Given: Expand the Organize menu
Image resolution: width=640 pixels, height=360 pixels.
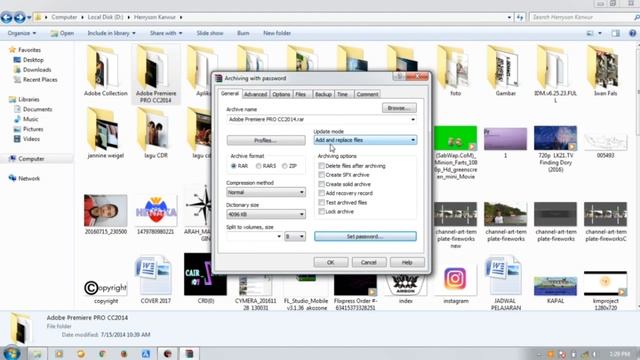Looking at the screenshot, I should coord(22,33).
